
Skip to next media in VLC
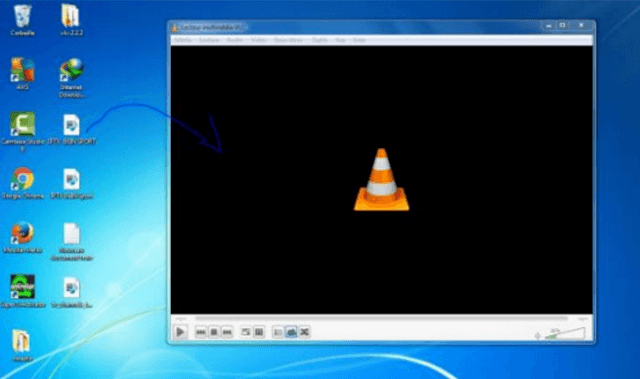227,332
